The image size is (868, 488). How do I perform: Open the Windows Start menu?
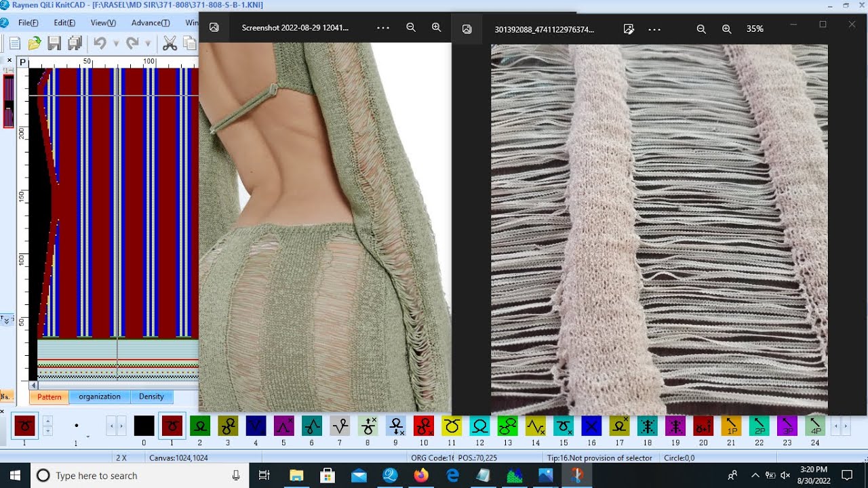(x=15, y=476)
